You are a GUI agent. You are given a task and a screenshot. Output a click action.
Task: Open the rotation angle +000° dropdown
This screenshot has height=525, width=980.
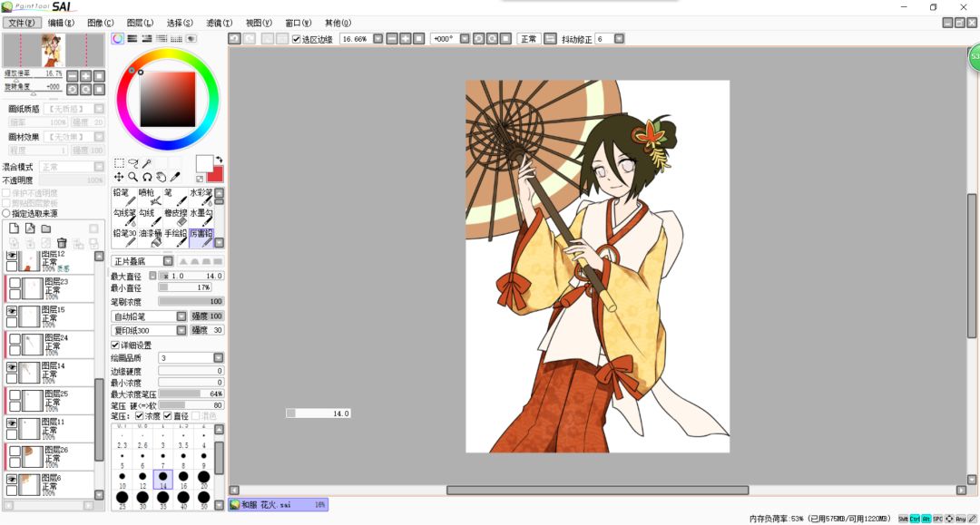(x=465, y=39)
